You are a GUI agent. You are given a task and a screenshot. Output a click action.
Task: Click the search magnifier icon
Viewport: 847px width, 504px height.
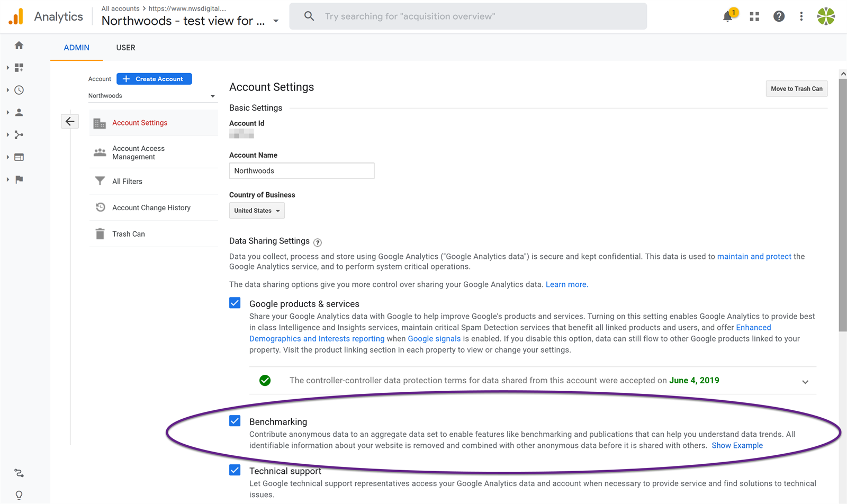click(x=309, y=16)
